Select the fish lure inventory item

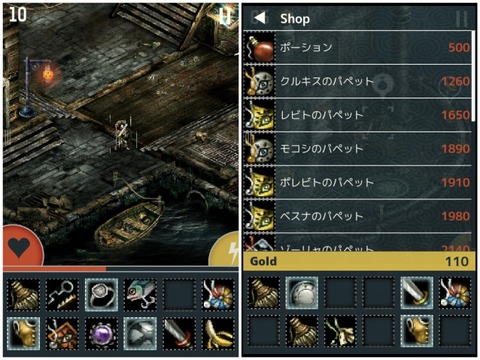[140, 295]
